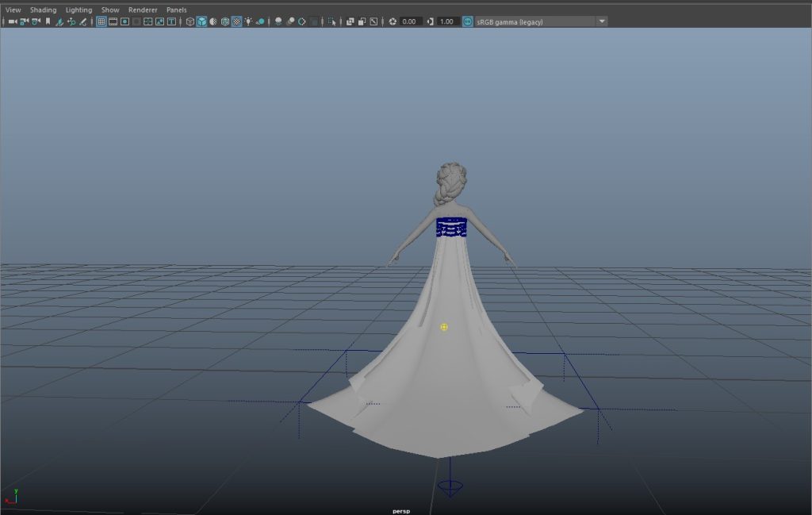
Task: Click the Lock Camera icon
Action: pos(25,21)
